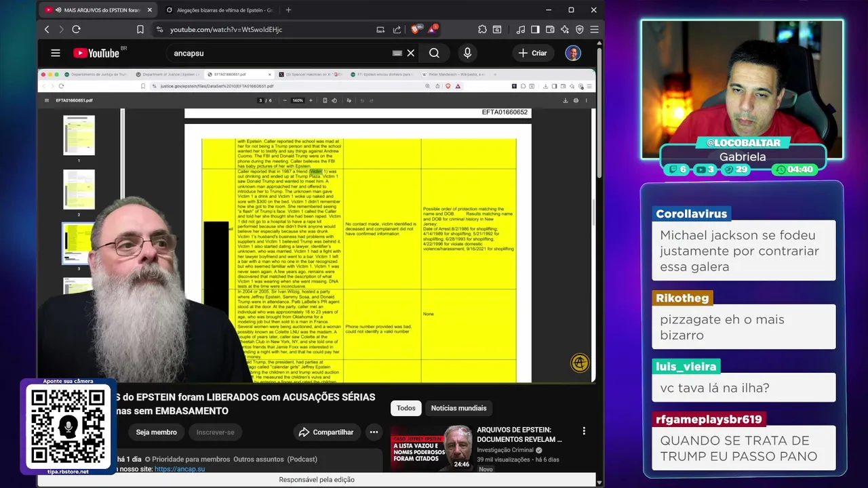Click Investigação Criminal channel name

(505, 450)
